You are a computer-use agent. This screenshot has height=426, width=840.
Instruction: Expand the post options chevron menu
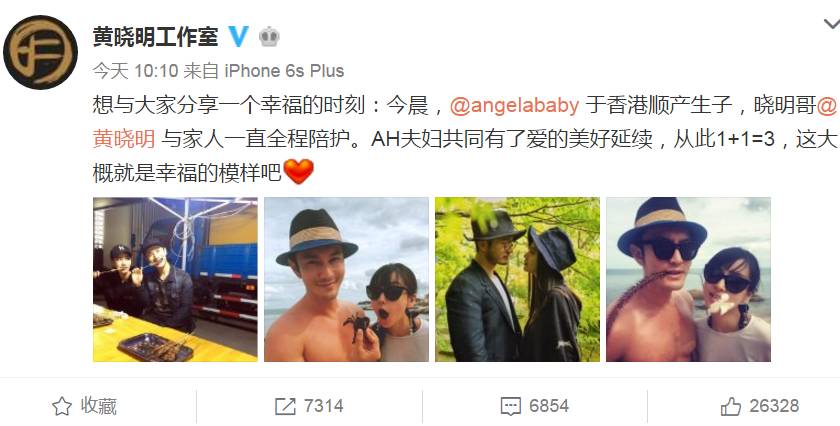pyautogui.click(x=832, y=24)
